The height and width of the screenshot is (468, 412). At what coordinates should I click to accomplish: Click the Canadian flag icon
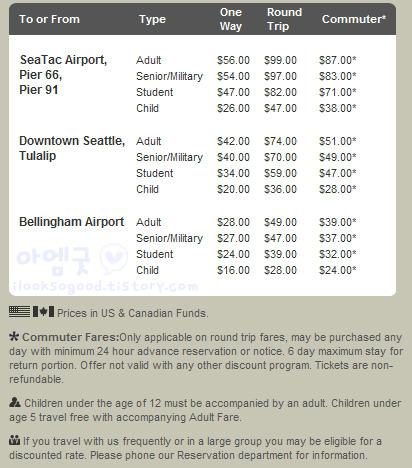tap(43, 312)
